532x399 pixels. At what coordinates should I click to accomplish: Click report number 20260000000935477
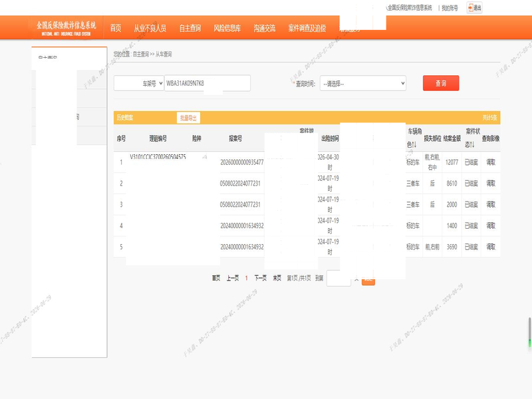pyautogui.click(x=242, y=162)
